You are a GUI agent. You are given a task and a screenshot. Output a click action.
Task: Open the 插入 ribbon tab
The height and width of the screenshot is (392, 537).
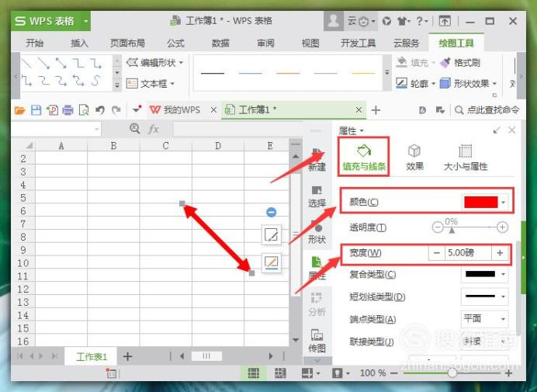tap(79, 43)
